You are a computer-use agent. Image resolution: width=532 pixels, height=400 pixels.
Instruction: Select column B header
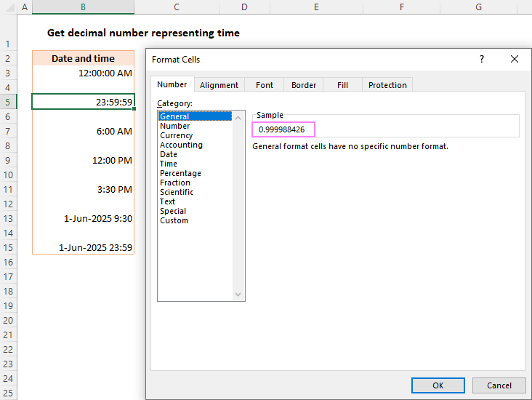point(83,7)
